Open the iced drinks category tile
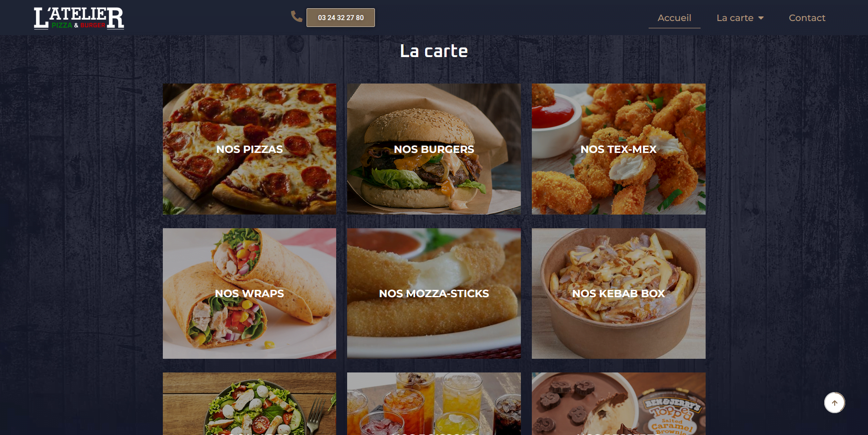 coord(434,404)
